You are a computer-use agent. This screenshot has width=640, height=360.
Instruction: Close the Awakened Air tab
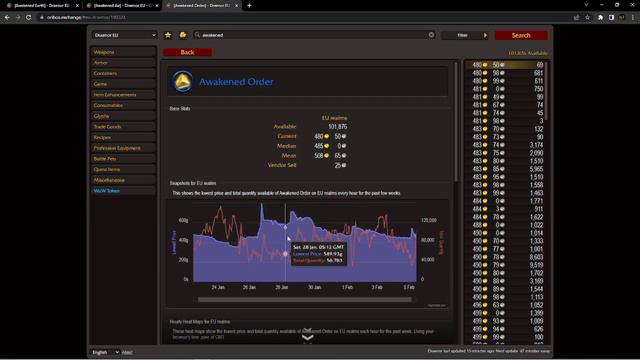click(157, 6)
